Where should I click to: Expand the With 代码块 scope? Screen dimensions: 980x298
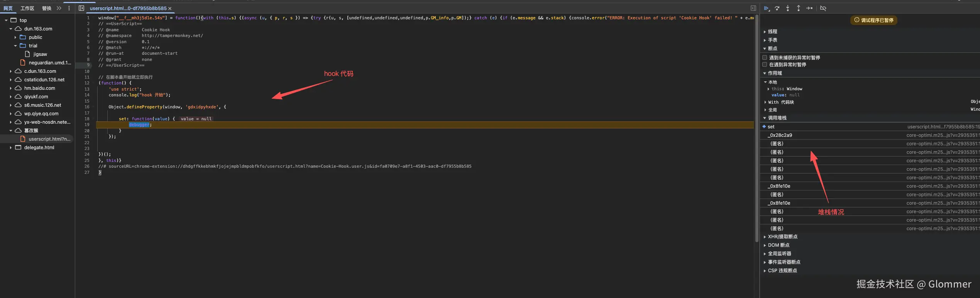click(765, 102)
